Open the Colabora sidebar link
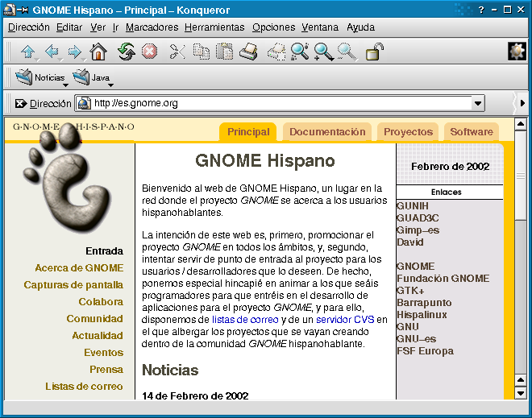 (101, 302)
